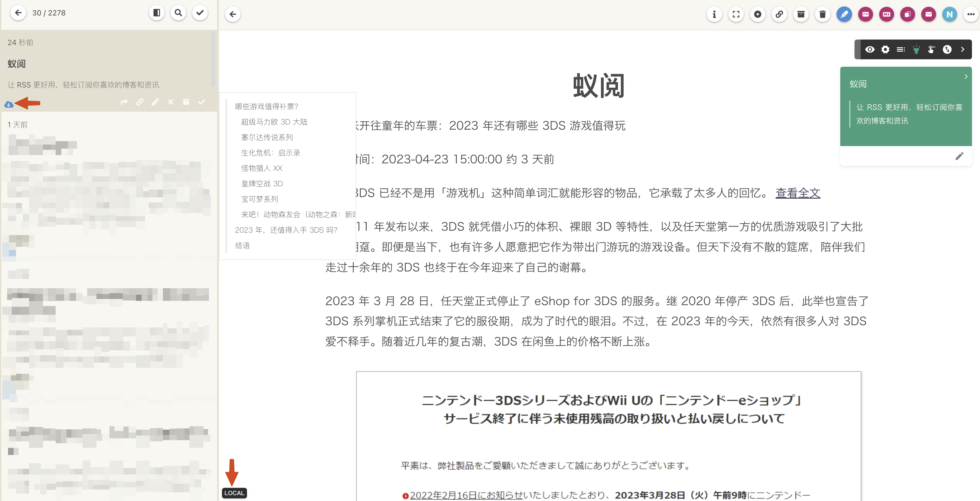Select '塞尔达传说系列' in the outline
This screenshot has height=501, width=980.
[x=267, y=137]
